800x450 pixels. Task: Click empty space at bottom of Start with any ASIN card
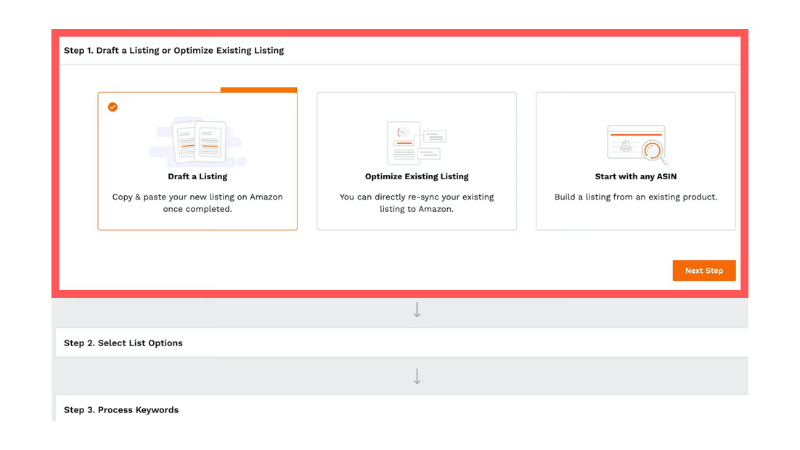[x=635, y=218]
